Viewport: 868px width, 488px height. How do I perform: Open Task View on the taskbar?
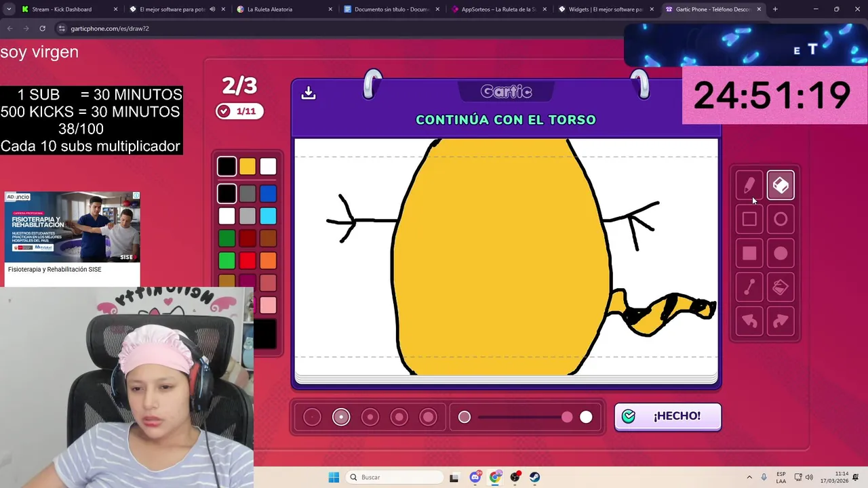pyautogui.click(x=454, y=477)
